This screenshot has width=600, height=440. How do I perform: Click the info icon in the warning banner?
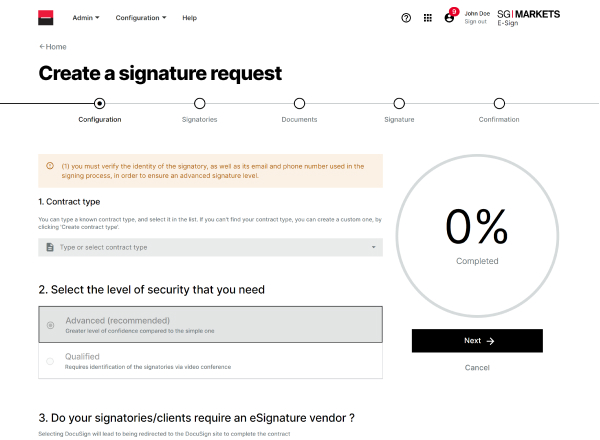50,166
